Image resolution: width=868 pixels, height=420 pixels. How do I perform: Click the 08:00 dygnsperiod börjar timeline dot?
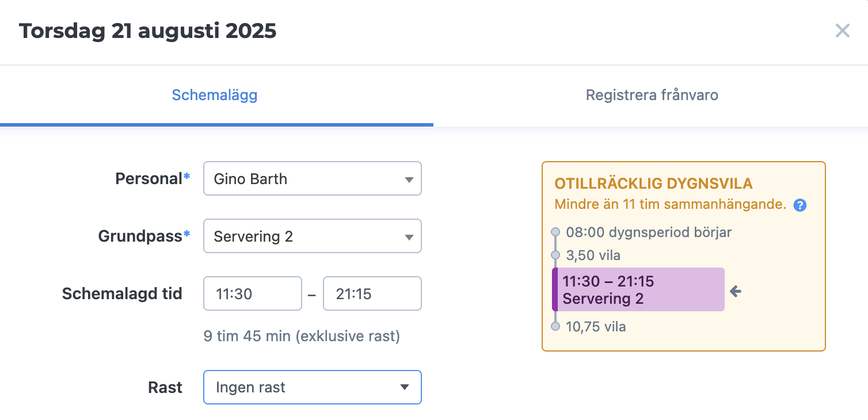click(x=555, y=232)
